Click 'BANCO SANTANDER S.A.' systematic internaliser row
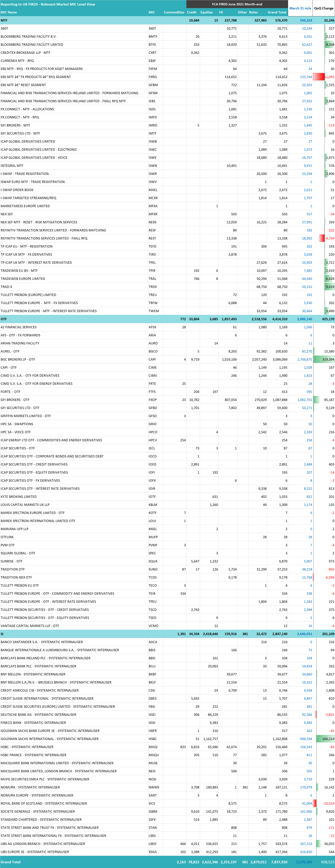 [x=42, y=642]
